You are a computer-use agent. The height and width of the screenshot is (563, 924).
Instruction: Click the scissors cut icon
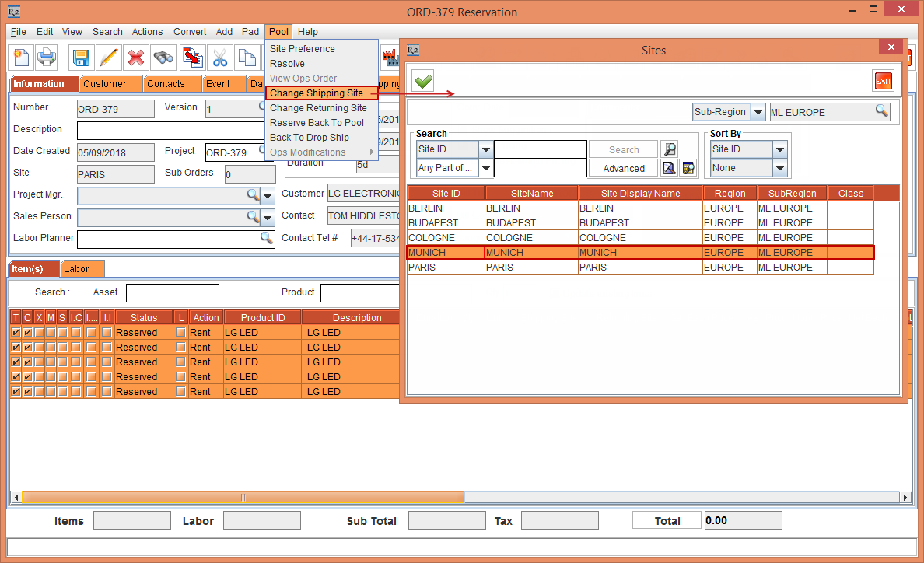coord(219,58)
